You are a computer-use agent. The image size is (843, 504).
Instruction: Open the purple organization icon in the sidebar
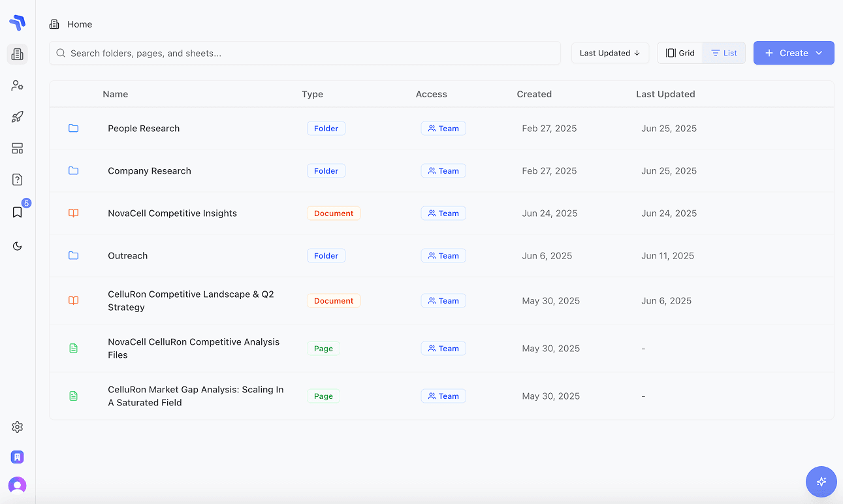point(18,457)
